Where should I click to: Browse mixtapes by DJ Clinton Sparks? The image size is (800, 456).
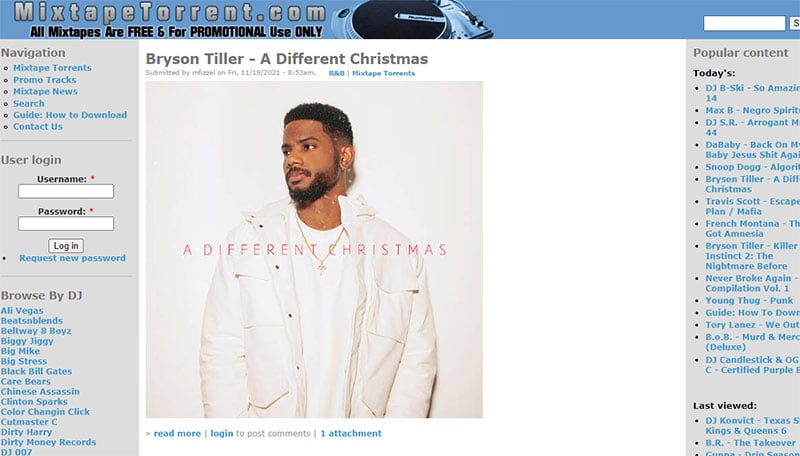pos(34,402)
